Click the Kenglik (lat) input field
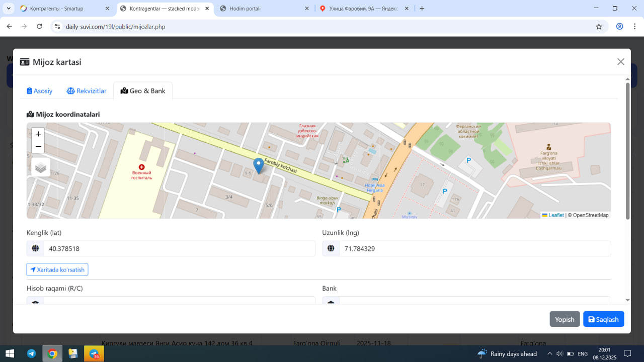Image resolution: width=644 pixels, height=362 pixels. pos(179,249)
